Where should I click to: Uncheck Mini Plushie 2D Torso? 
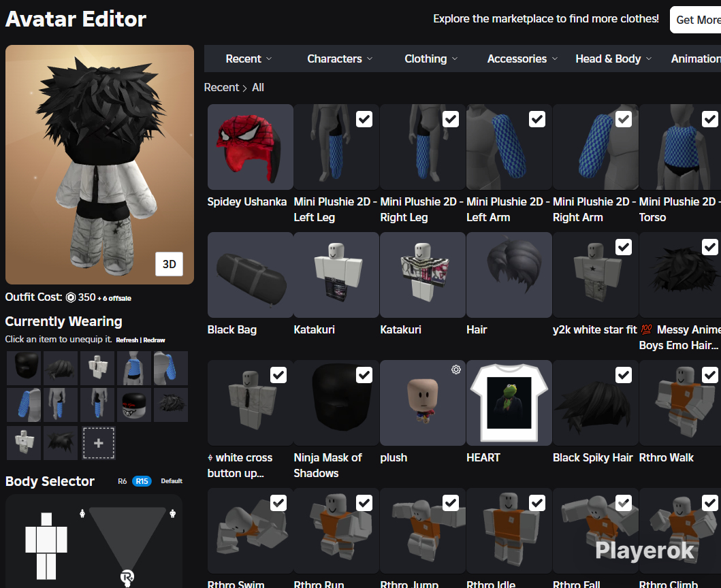pyautogui.click(x=710, y=119)
